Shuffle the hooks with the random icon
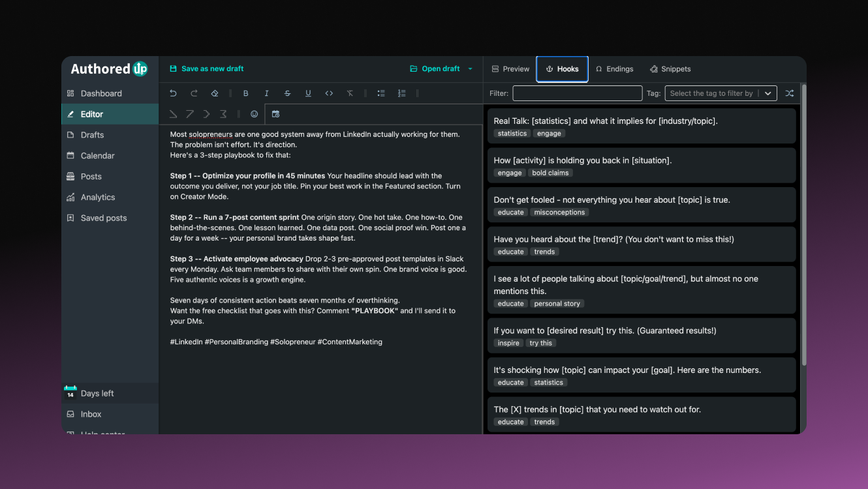Screen dimensions: 868x489 pos(790,93)
